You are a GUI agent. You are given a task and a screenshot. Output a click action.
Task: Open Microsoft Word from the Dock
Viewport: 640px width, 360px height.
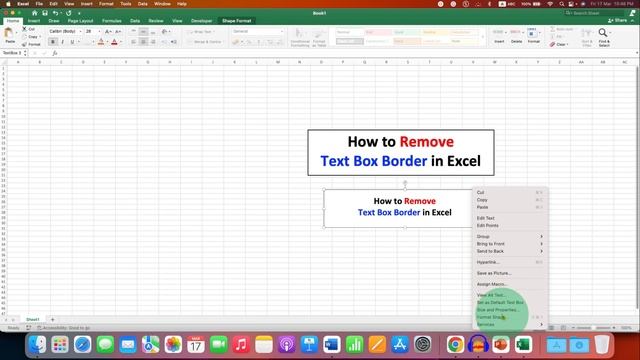click(331, 344)
